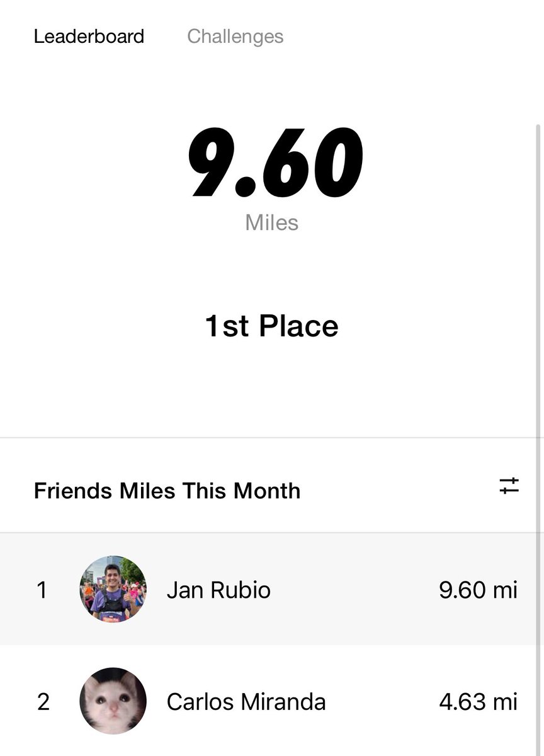Click the gray Miles unit label

point(272,222)
